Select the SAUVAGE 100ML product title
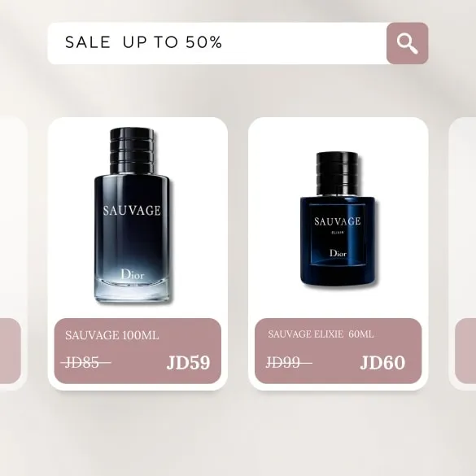The image size is (476, 476). (112, 335)
